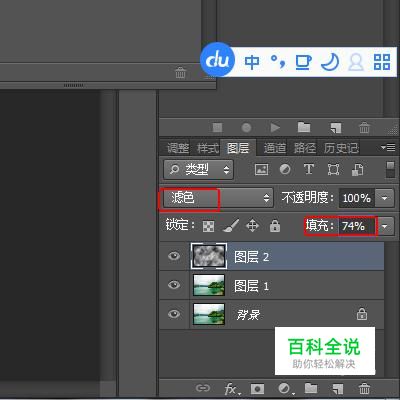This screenshot has height=400, width=400.
Task: Click the fill 74% field
Action: coord(357,226)
